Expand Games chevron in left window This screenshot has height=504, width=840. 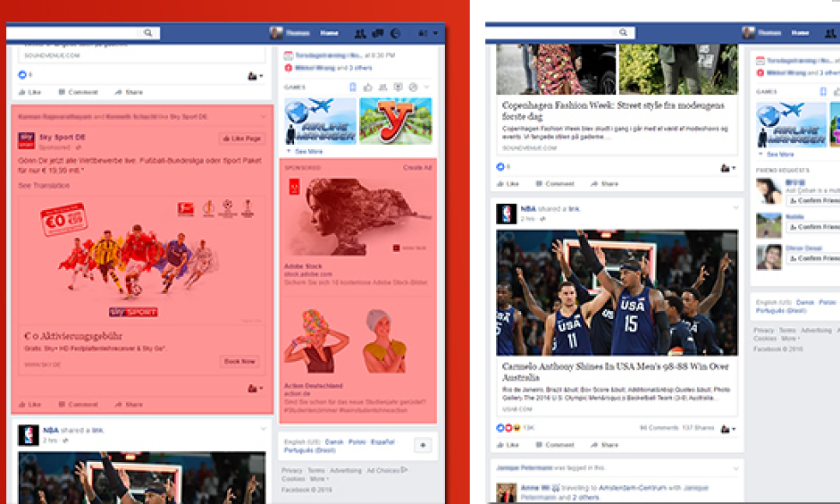click(427, 87)
